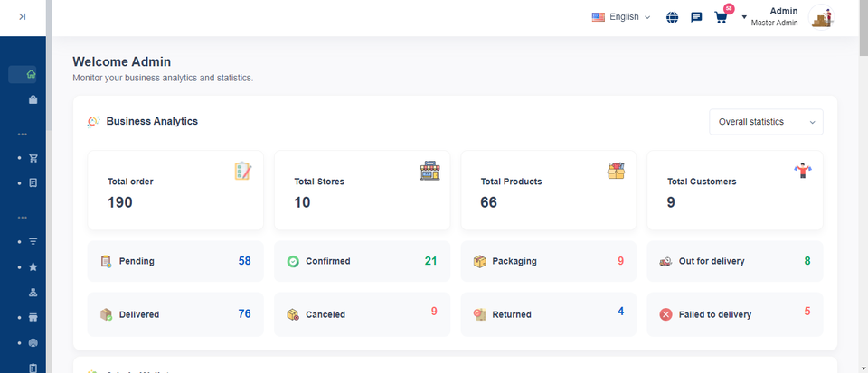Click the total products value '66'

tap(489, 202)
